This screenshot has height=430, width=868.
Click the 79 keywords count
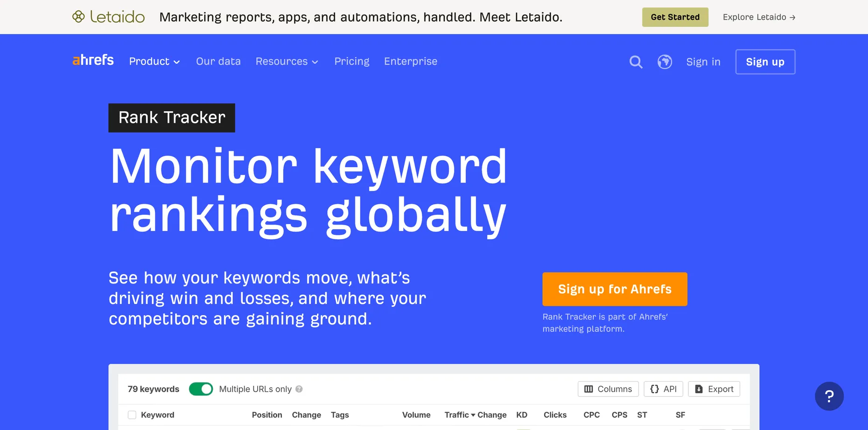pos(154,389)
